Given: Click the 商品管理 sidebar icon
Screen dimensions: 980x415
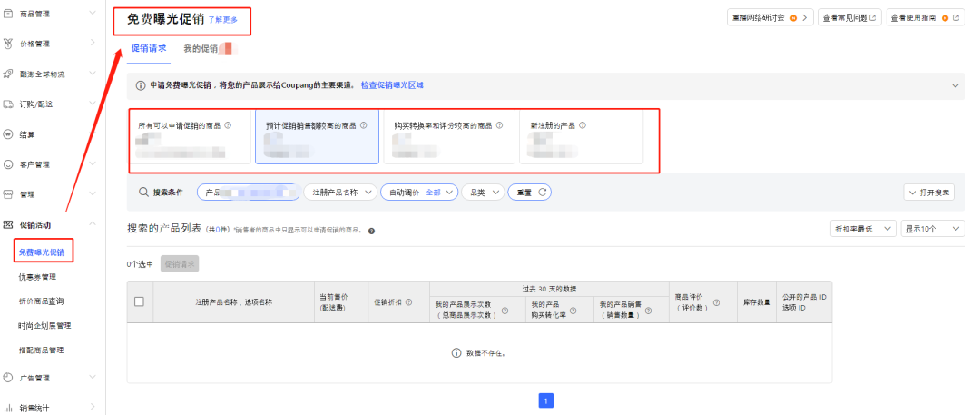Looking at the screenshot, I should pos(8,13).
